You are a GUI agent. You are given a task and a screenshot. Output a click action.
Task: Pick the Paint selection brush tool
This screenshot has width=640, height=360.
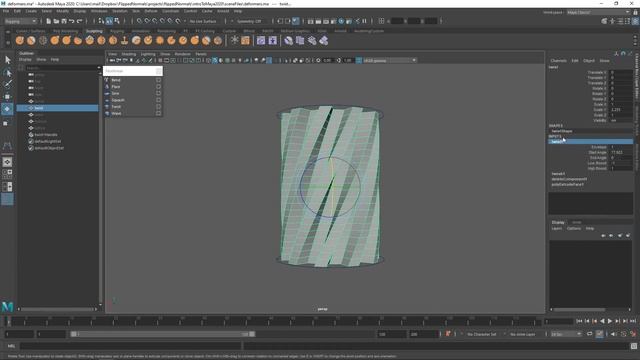click(7, 84)
